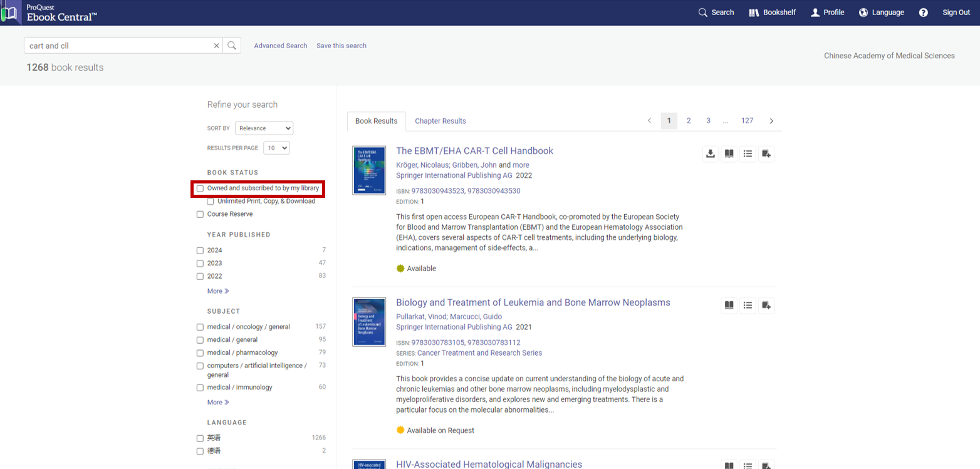Click author Pullarkat, Vinod
This screenshot has height=469, width=980.
[422, 317]
